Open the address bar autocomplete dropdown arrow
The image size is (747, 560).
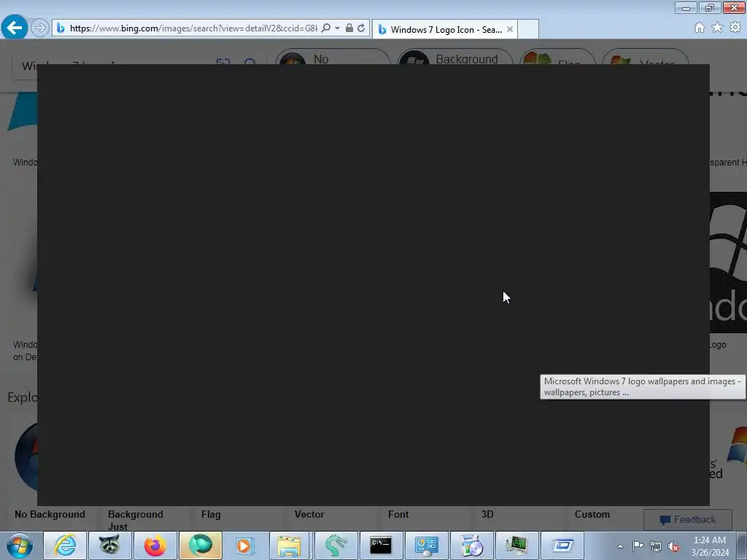point(337,28)
